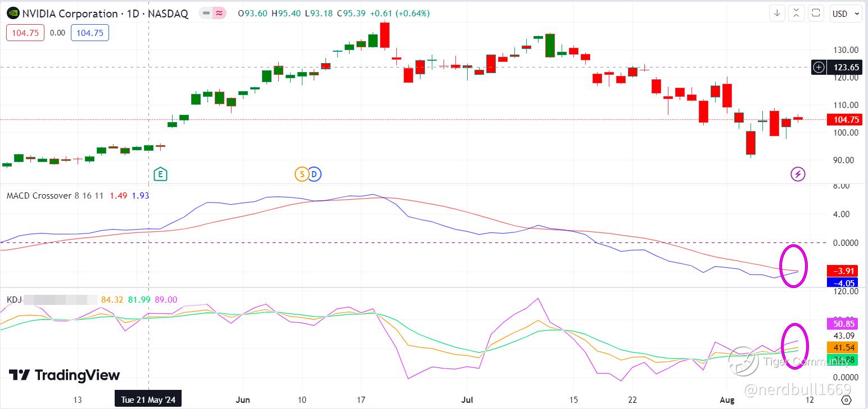The width and height of the screenshot is (868, 409).
Task: Click the magenta KDJ value 89.00
Action: (166, 300)
